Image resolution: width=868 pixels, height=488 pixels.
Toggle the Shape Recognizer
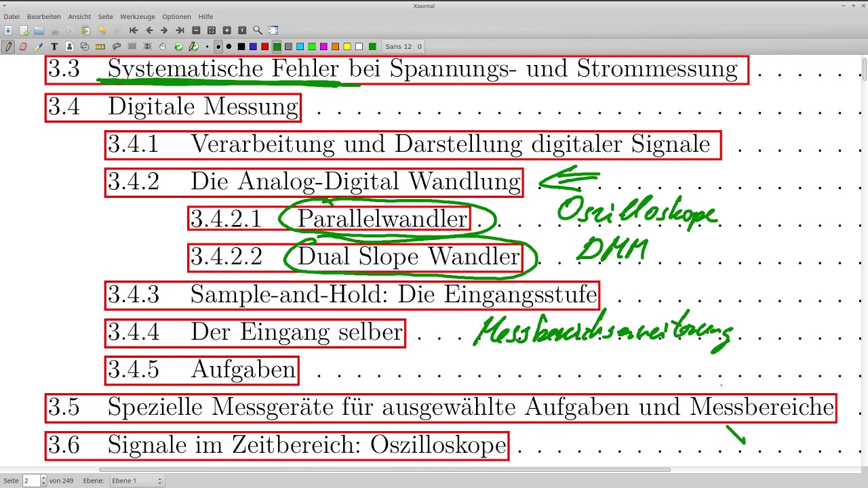85,47
